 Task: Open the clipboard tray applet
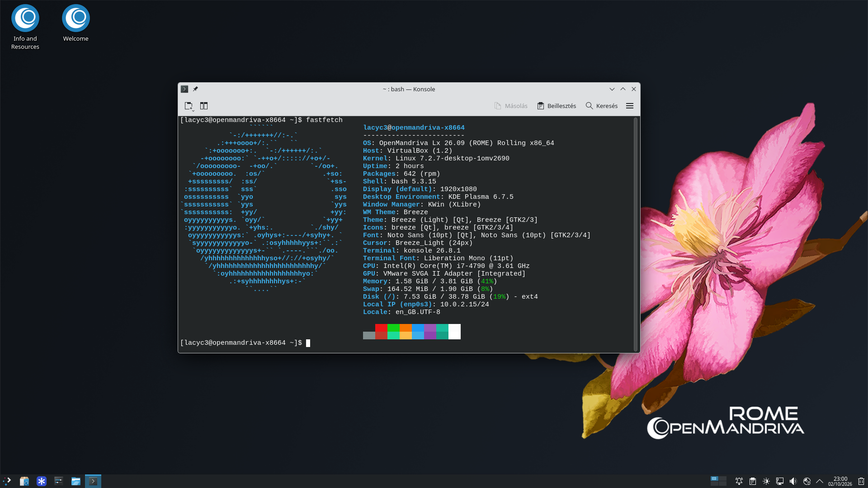click(x=753, y=481)
